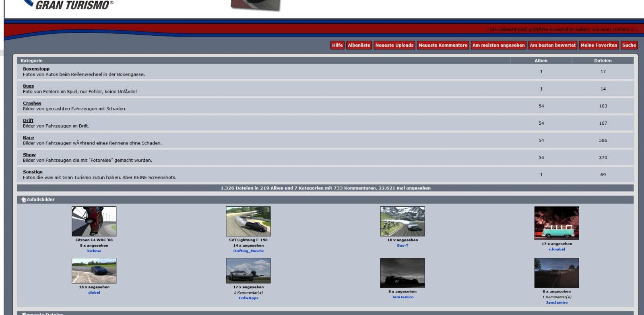
Task: Open the Drift category
Action: (28, 120)
